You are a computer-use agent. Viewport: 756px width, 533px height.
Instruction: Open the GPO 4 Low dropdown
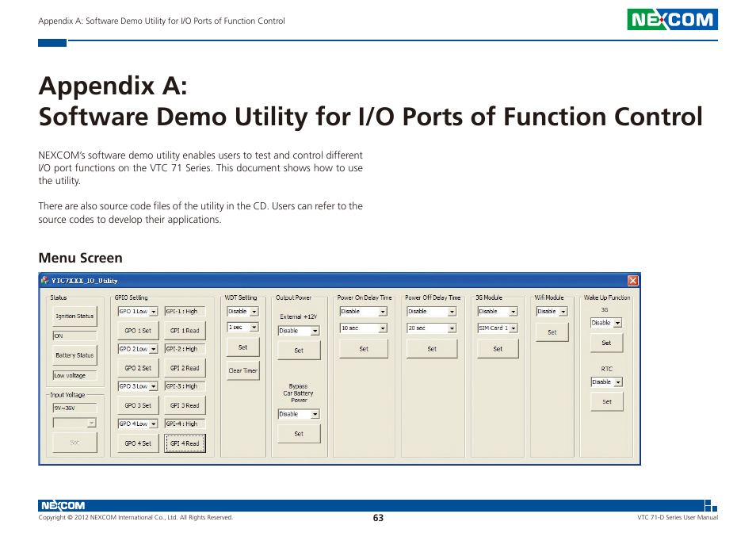138,424
